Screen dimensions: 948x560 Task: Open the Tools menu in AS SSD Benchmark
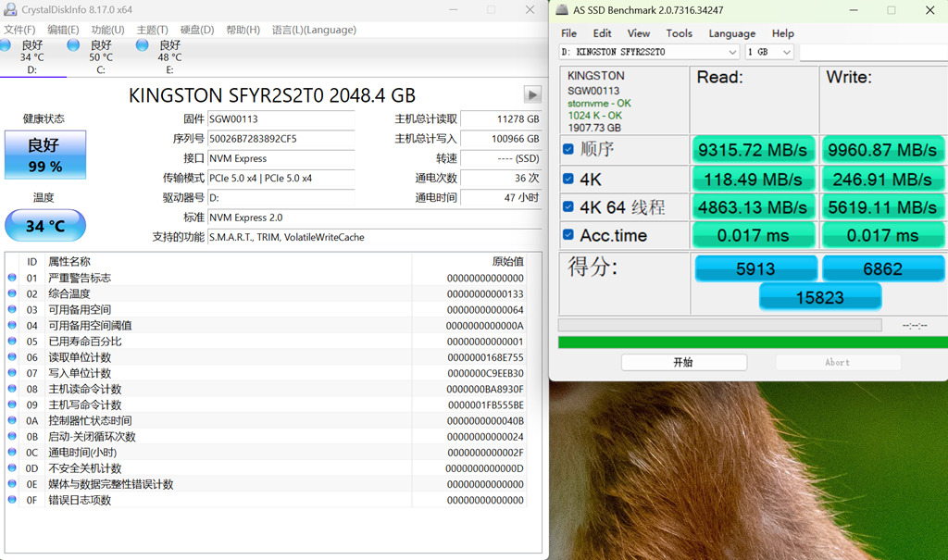[679, 33]
